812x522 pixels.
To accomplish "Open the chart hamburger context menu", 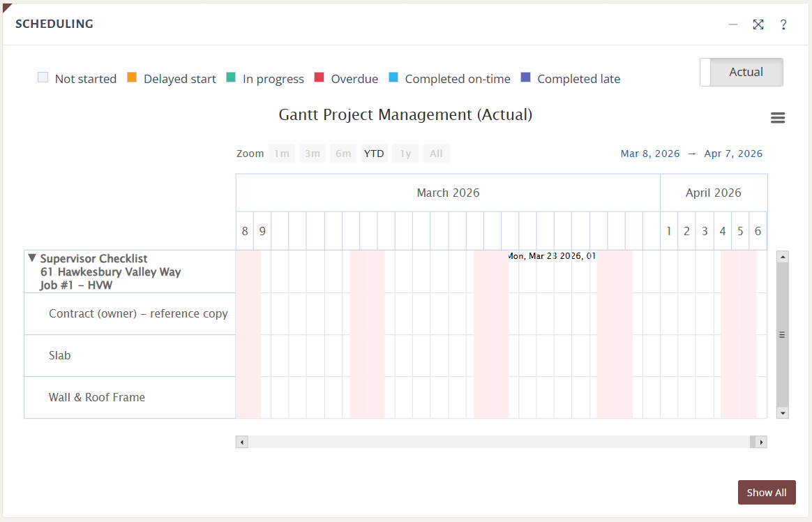I will [778, 118].
